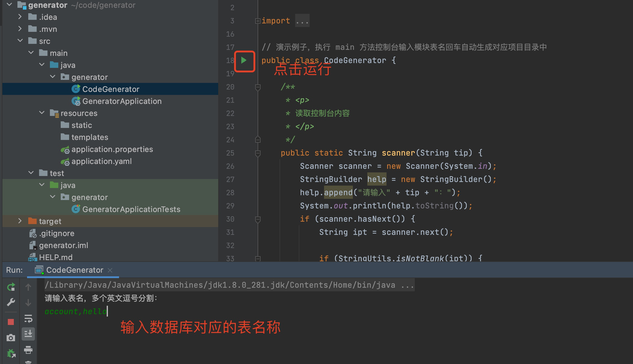This screenshot has height=364, width=633.
Task: Collapse the resources folder
Action: 42,113
